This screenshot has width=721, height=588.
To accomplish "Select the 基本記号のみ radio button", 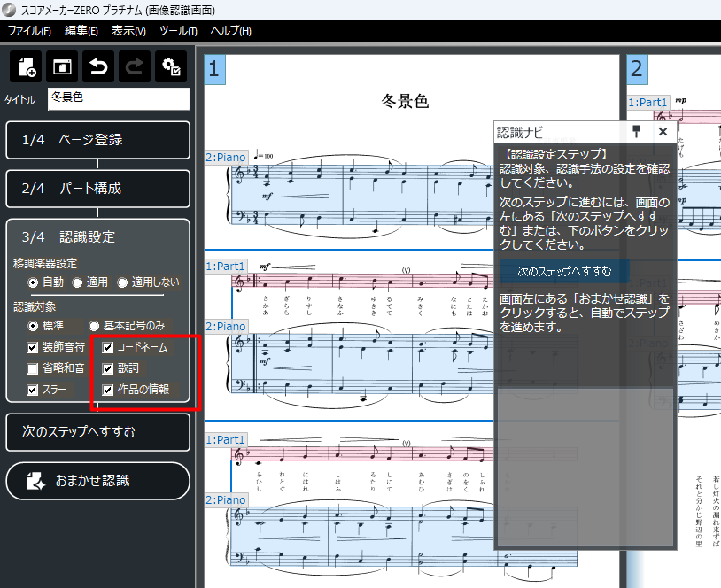I will 94,326.
